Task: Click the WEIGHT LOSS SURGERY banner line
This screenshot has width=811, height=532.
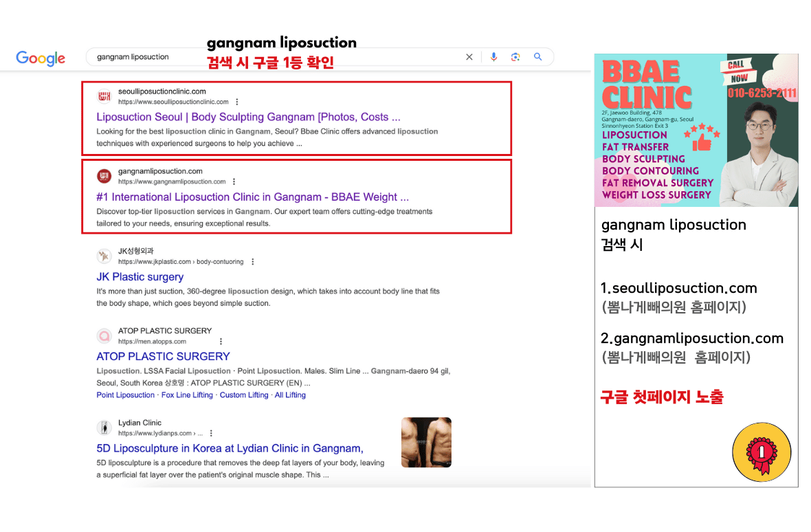Action: (656, 195)
